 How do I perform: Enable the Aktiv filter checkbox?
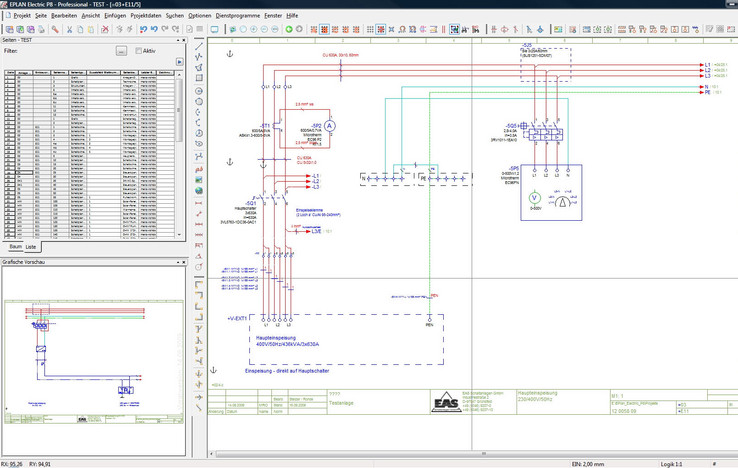139,51
